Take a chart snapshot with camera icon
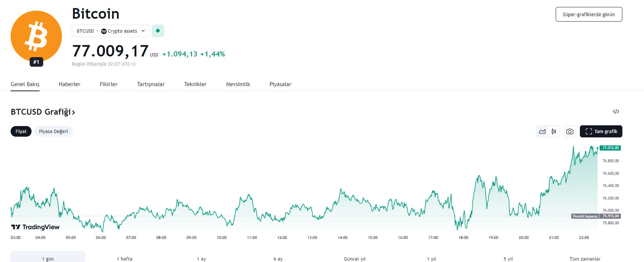 click(x=570, y=131)
